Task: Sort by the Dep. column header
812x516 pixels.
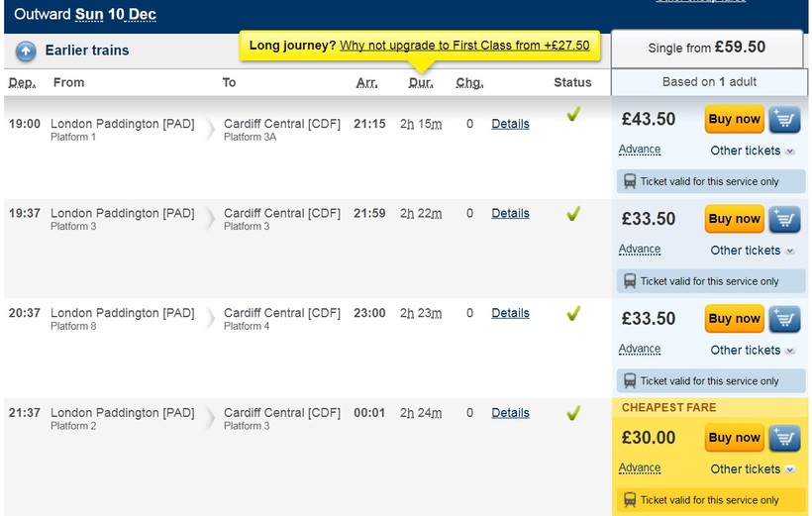Action: click(24, 83)
